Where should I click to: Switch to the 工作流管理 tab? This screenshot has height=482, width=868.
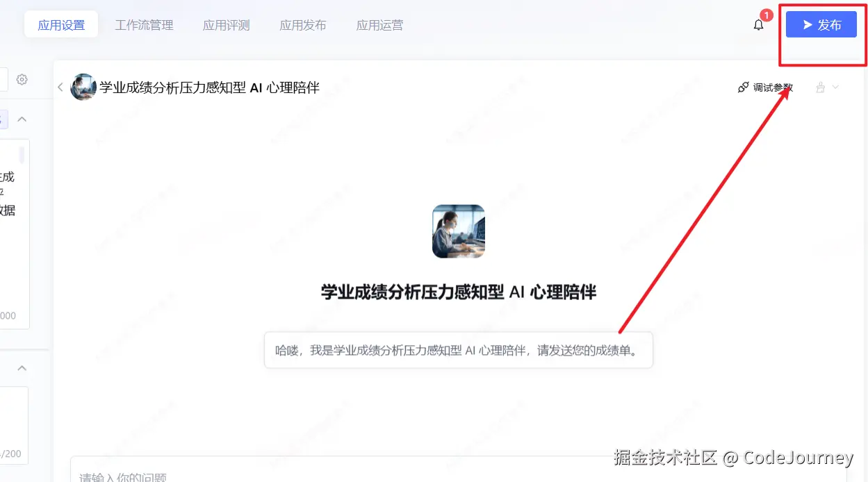[144, 24]
